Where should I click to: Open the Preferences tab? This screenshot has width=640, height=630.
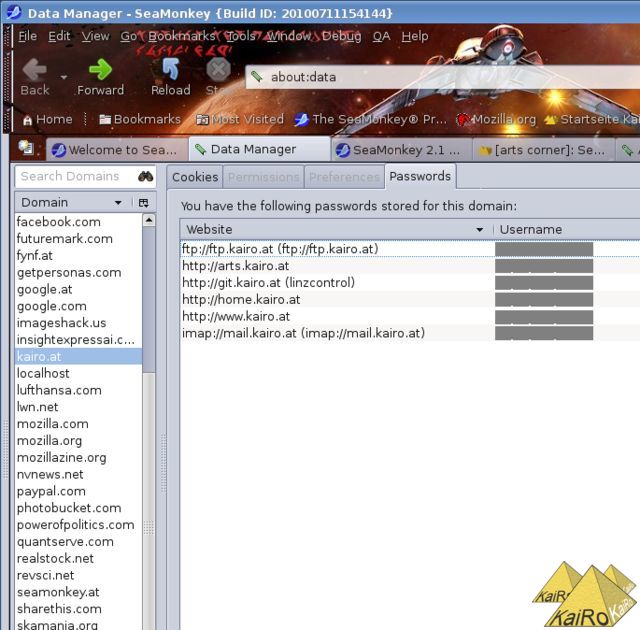[x=344, y=177]
